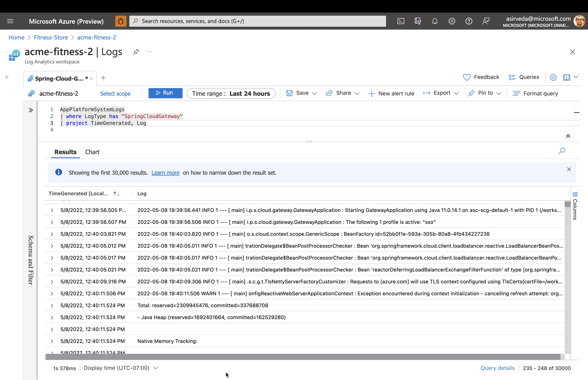The width and height of the screenshot is (588, 380).
Task: Expand the WARN log row at 12:40:11.506
Action: tap(52, 294)
